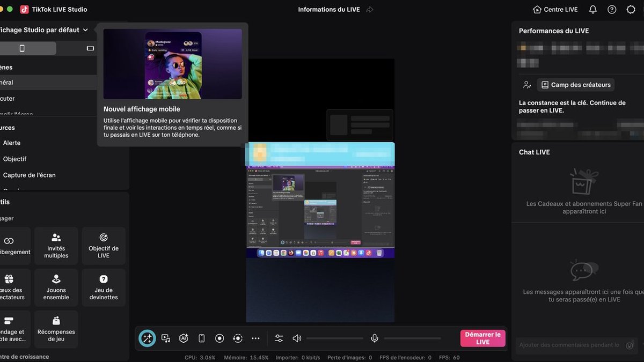Screen dimensions: 644x362
Task: Adjust the speaker volume slider
Action: coord(335,338)
